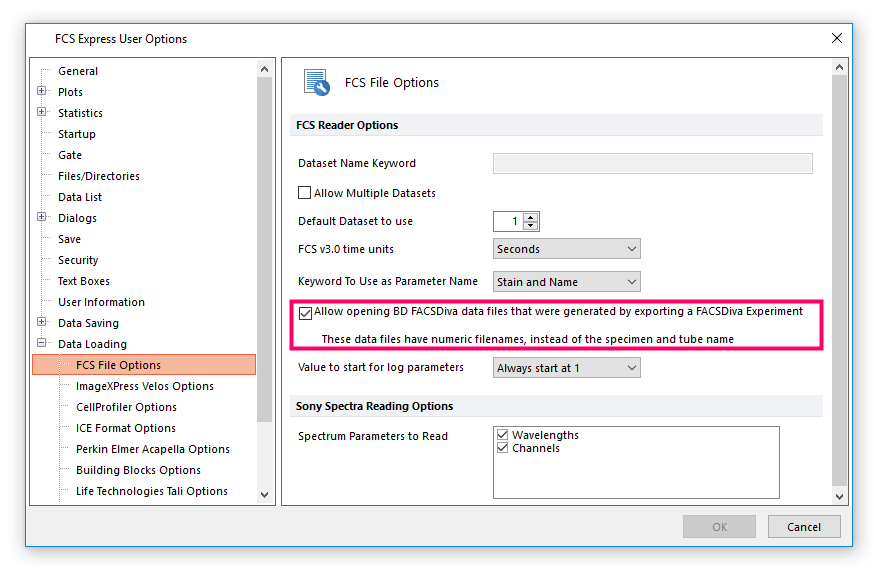Click the Dataset Name Keyword field
The height and width of the screenshot is (578, 874).
tap(653, 163)
